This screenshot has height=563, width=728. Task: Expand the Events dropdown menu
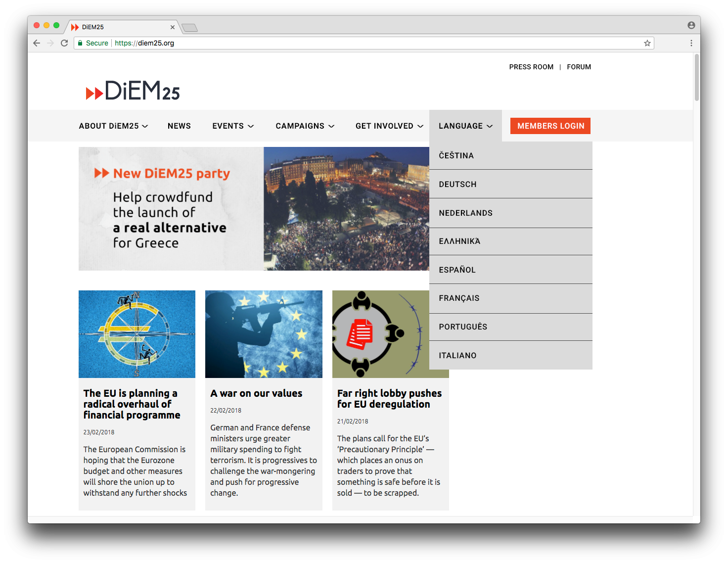coord(233,126)
